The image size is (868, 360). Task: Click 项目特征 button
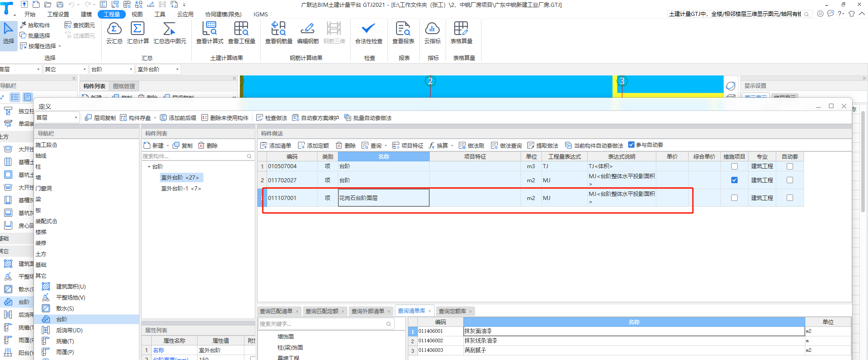point(408,145)
